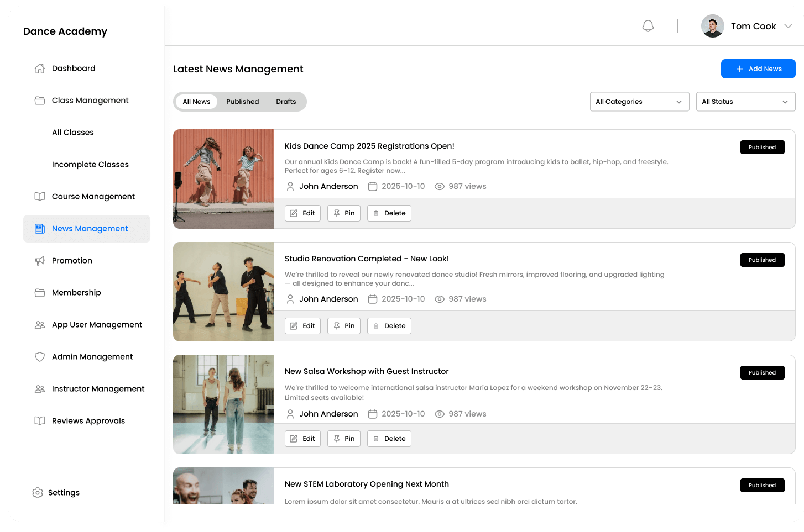Click the Kids Dance Camp thumbnail image

223,179
